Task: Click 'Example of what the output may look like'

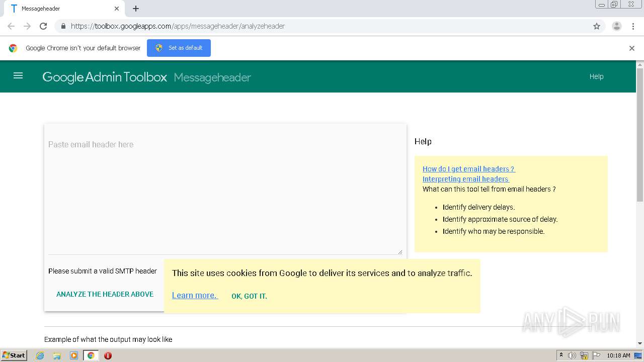Action: pos(108,339)
